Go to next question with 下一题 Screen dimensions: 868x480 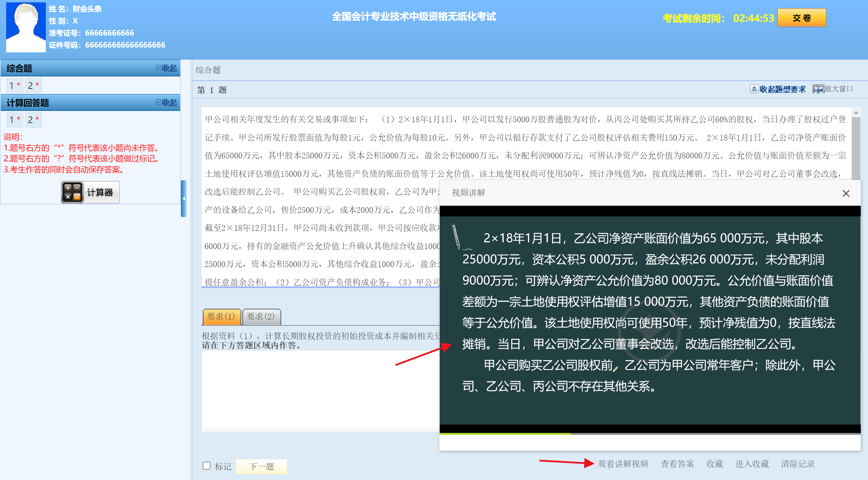261,467
